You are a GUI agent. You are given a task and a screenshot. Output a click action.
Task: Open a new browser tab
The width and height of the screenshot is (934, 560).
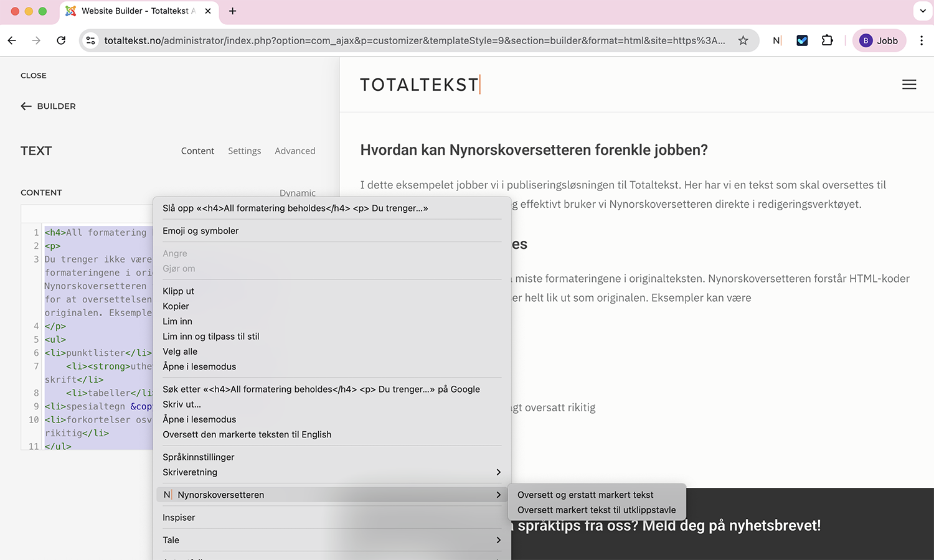(x=232, y=11)
